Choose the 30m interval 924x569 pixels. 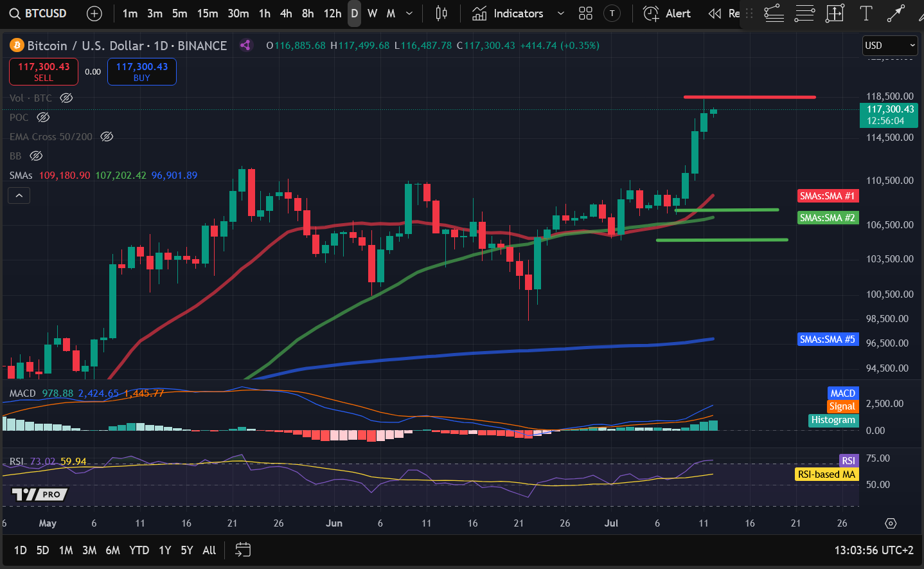238,14
